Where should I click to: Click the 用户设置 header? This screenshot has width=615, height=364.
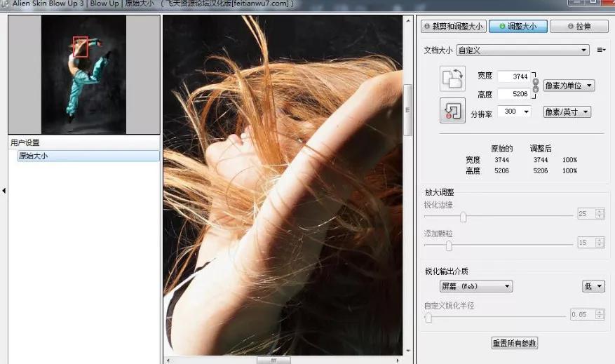pyautogui.click(x=25, y=143)
